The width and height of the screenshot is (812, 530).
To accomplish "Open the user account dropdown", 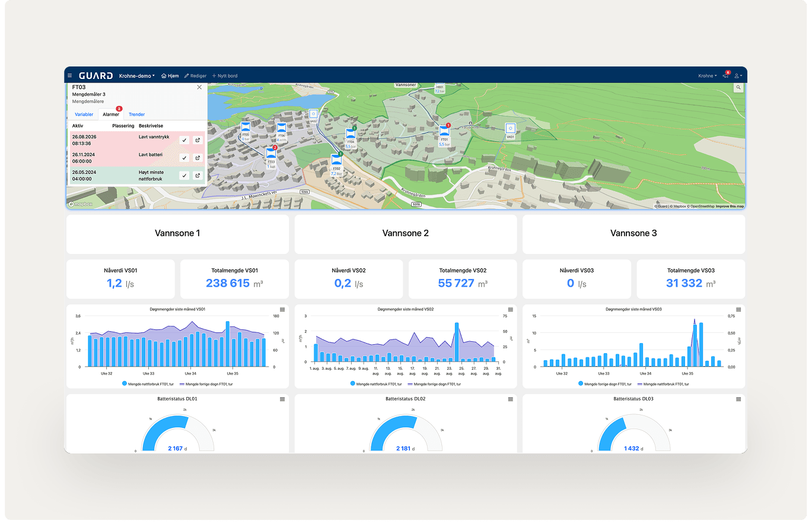I will [738, 76].
